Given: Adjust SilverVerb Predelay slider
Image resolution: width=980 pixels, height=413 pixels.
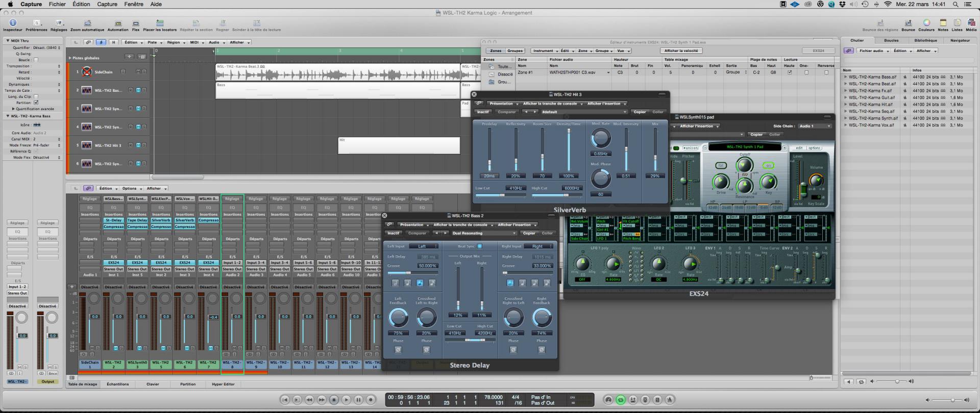Looking at the screenshot, I should pos(489,149).
